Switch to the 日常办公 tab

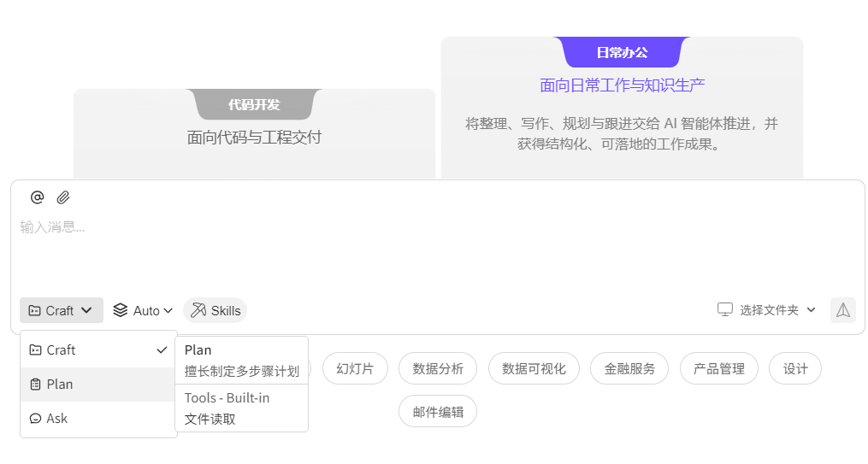click(622, 52)
